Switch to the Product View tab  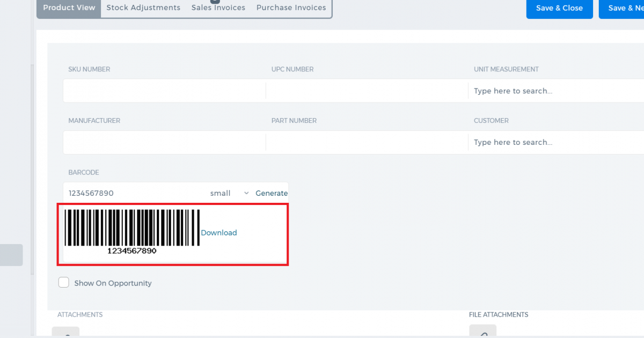pos(69,8)
